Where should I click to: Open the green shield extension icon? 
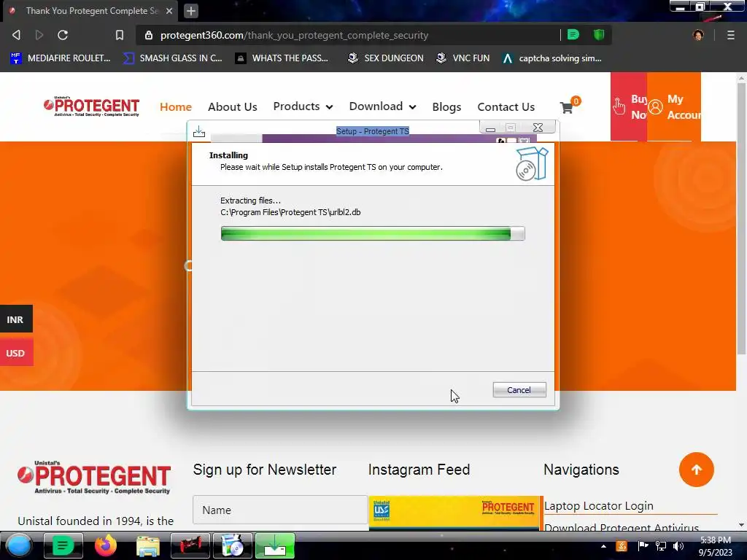coord(599,35)
